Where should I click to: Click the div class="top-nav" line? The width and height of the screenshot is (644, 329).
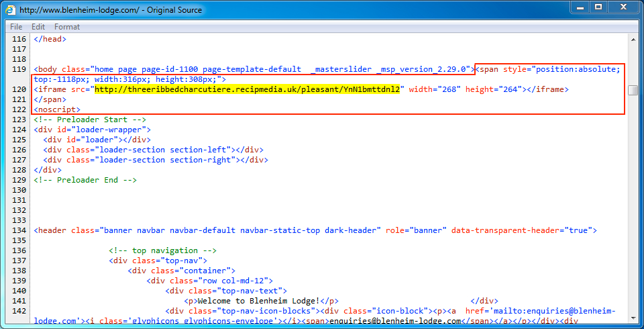click(x=158, y=261)
